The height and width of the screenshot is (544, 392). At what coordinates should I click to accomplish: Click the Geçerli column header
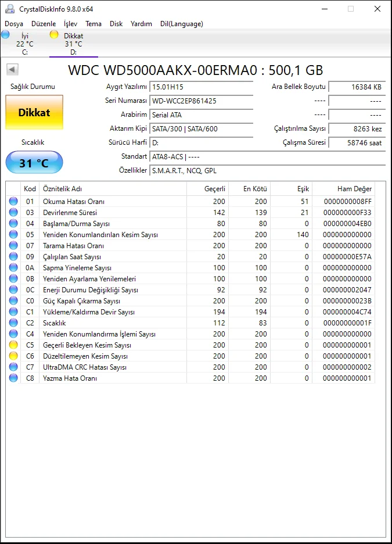[x=207, y=189]
